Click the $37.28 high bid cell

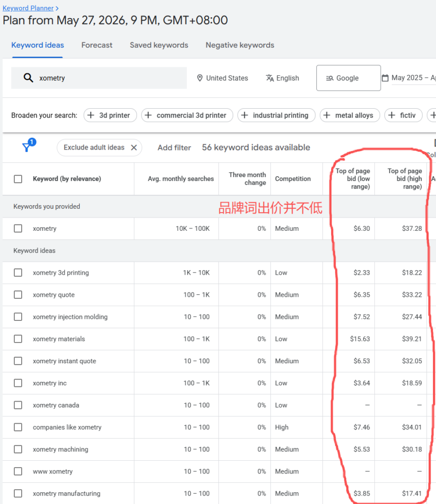(412, 228)
